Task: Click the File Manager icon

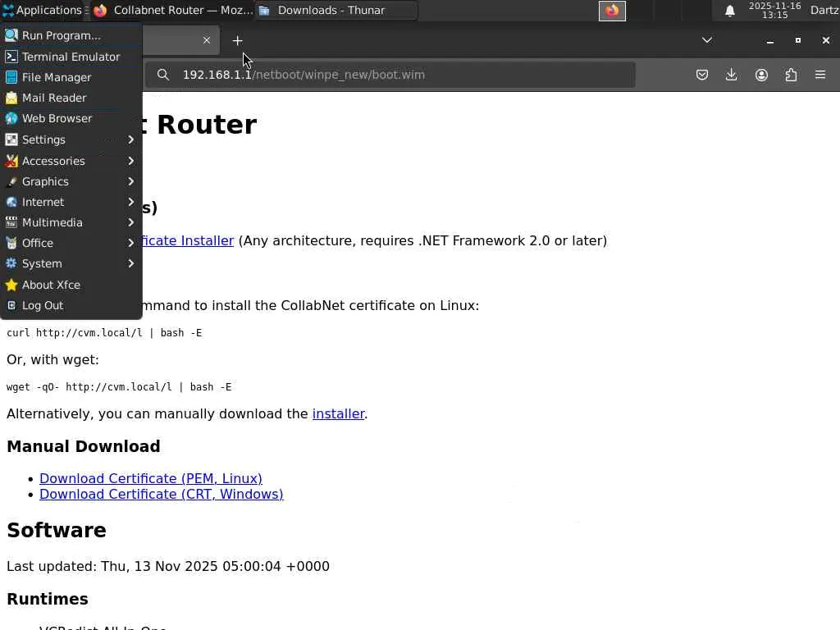Action: (11, 77)
